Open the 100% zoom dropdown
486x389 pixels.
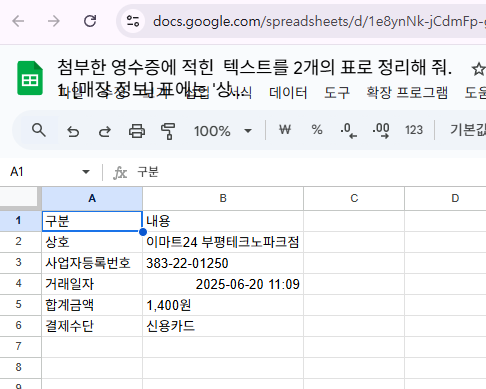223,131
